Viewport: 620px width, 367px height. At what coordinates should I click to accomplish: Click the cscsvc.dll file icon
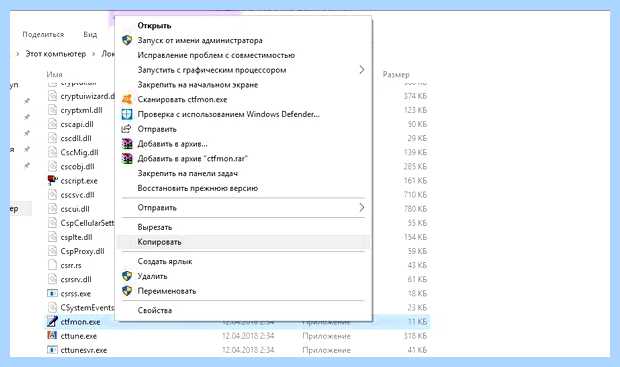point(52,195)
